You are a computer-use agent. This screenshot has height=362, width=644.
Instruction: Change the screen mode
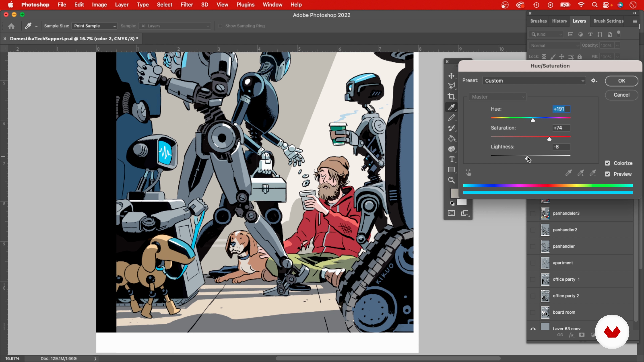(465, 213)
